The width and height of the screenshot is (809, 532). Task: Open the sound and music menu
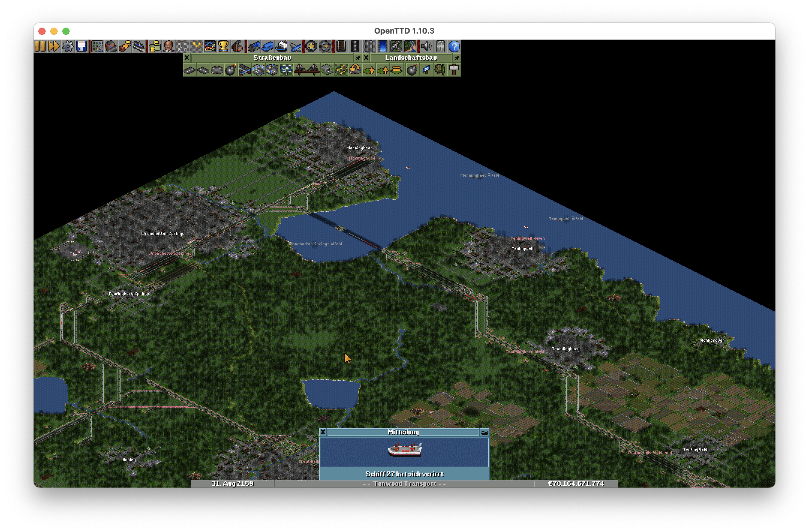(x=426, y=46)
